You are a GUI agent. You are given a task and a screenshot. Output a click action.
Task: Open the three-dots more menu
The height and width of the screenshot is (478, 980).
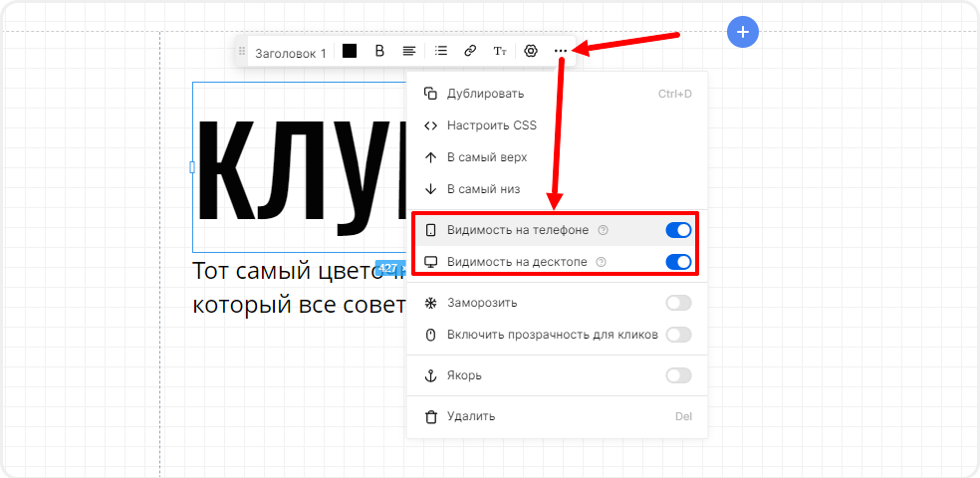(x=561, y=51)
